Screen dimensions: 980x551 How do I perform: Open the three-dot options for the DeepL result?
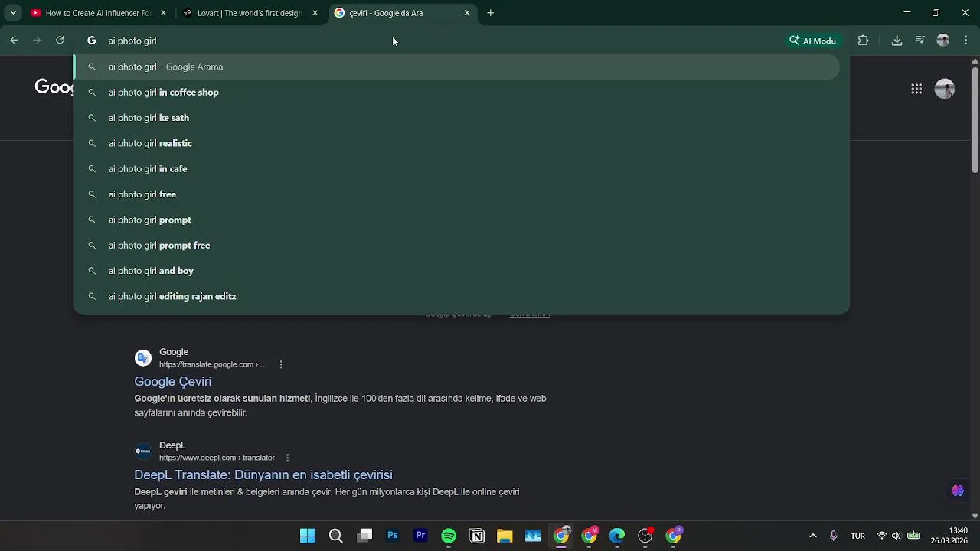tap(287, 458)
